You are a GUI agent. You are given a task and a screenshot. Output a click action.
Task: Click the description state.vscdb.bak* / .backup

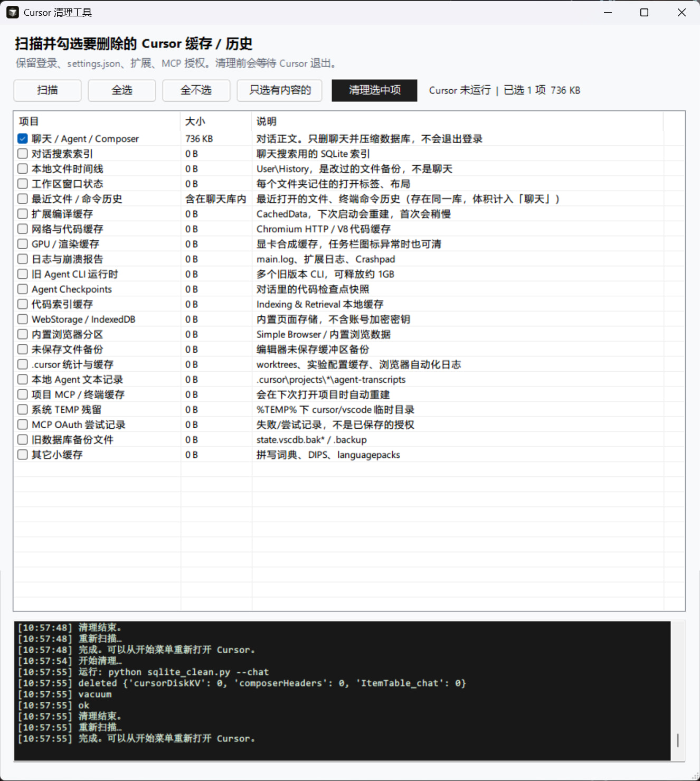tap(311, 440)
